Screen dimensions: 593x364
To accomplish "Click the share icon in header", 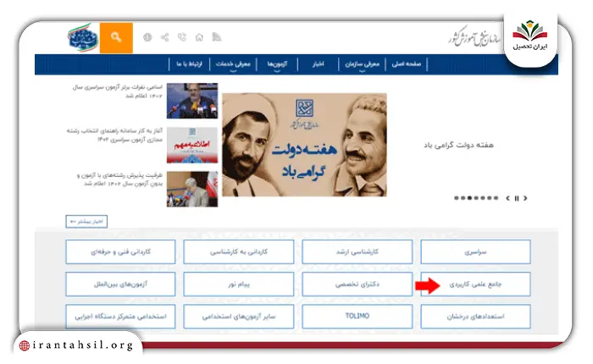I will [165, 37].
